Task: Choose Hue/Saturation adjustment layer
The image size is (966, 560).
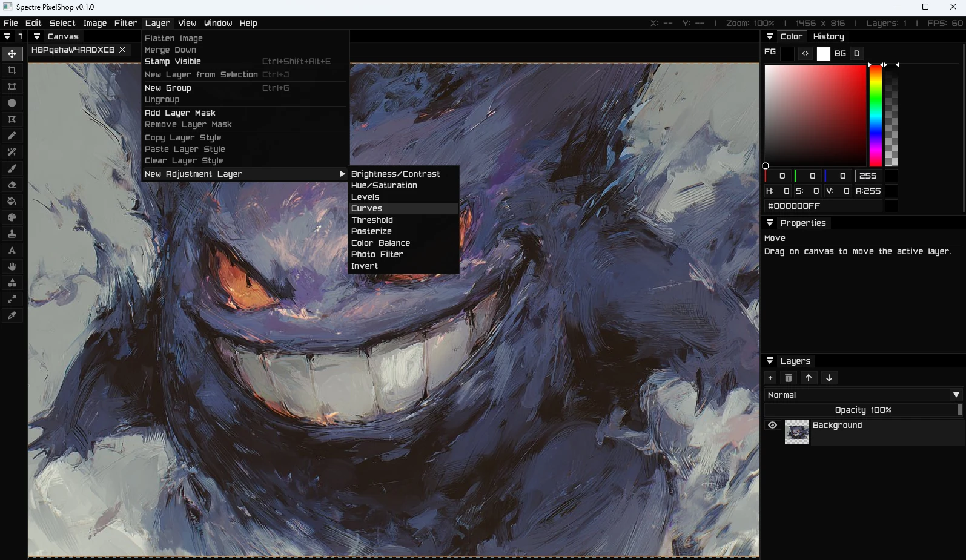Action: (x=403, y=185)
